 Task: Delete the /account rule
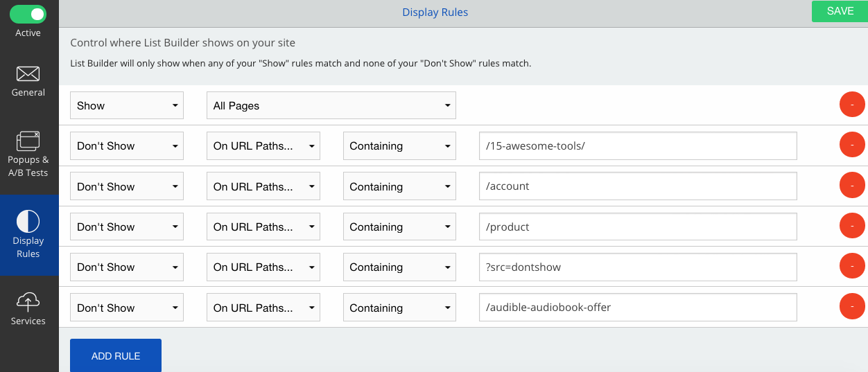852,186
